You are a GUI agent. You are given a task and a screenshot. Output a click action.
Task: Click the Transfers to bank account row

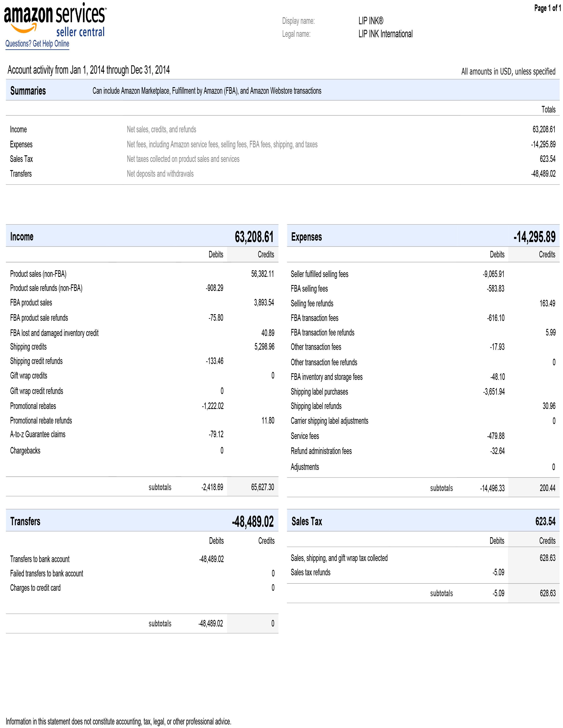point(142,559)
